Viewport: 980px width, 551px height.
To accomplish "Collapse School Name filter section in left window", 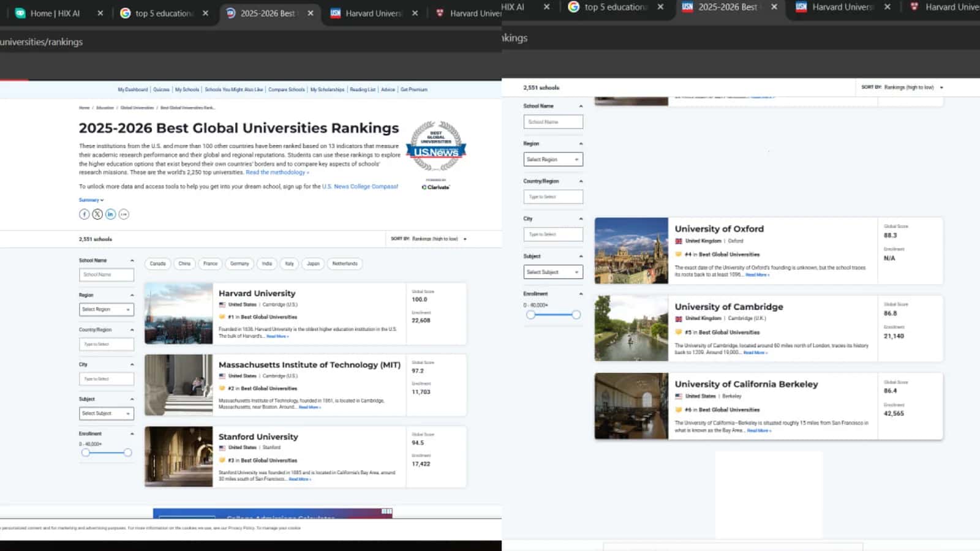I will pos(132,261).
